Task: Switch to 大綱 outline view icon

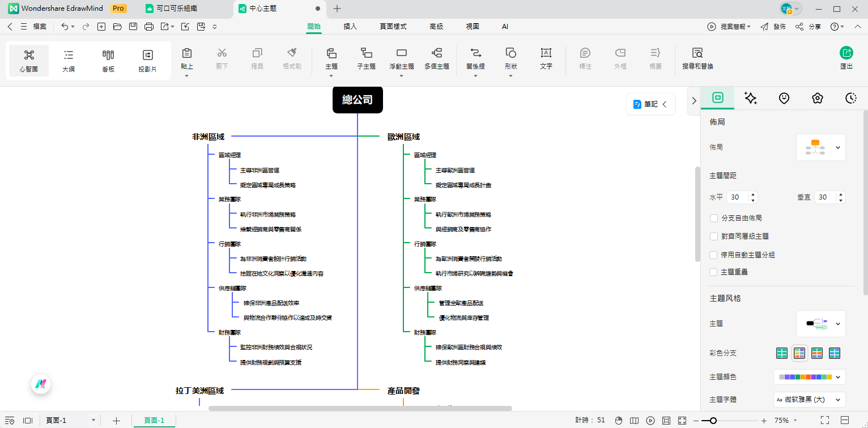Action: click(68, 60)
